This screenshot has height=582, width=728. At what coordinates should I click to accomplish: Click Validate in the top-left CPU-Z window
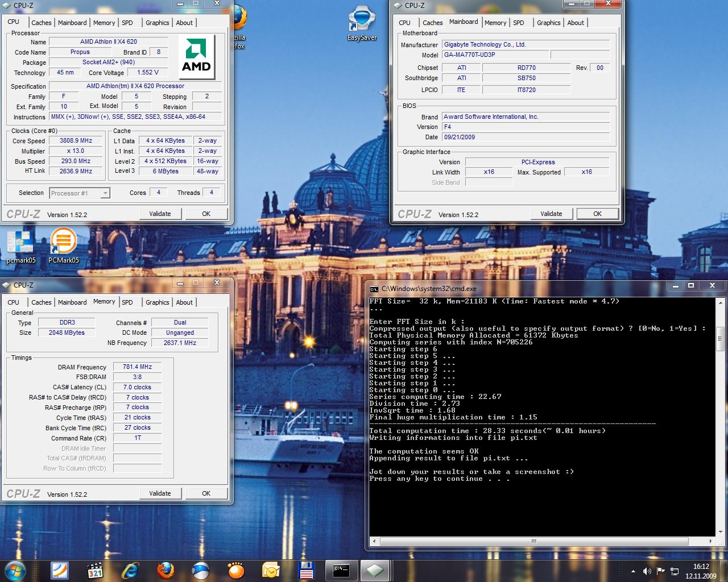(160, 214)
